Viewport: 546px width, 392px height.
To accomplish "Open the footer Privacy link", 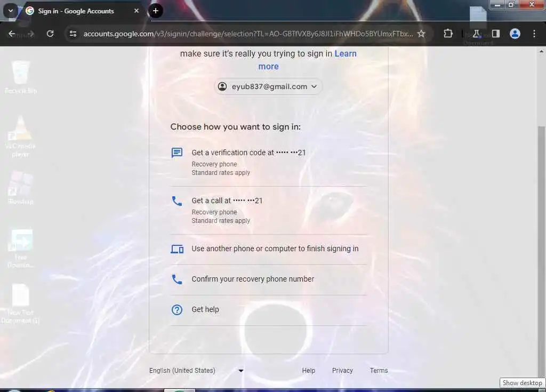I will pyautogui.click(x=342, y=370).
